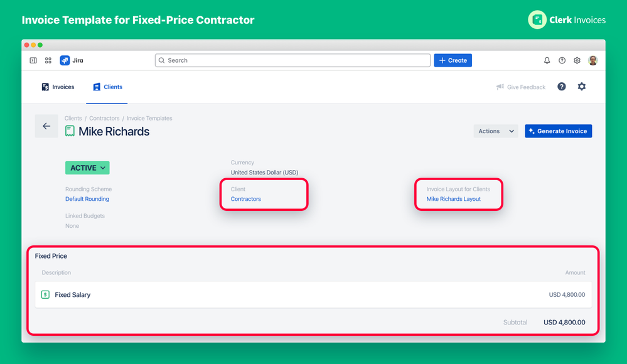Viewport: 627px width, 364px height.
Task: Select the Jira app logo
Action: (x=65, y=60)
